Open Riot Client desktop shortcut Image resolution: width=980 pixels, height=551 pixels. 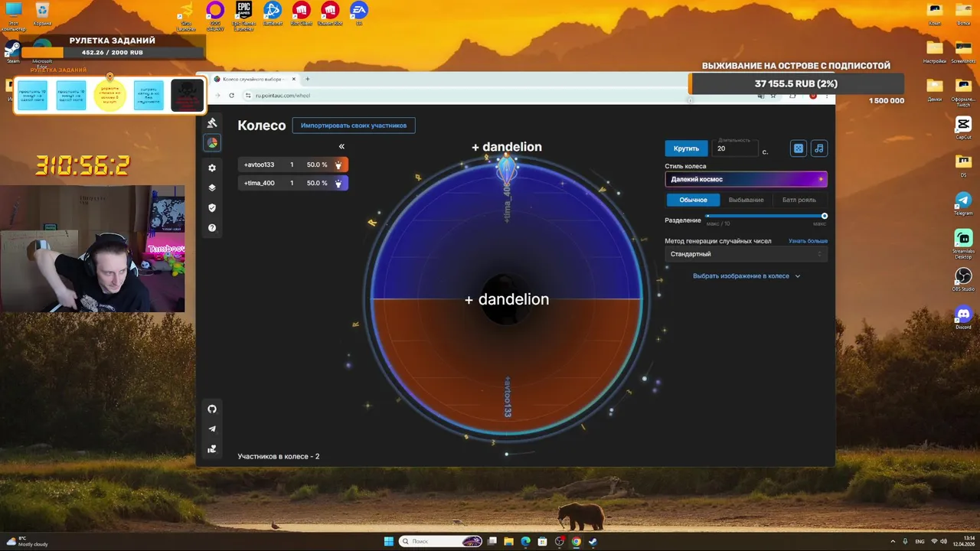click(x=301, y=15)
